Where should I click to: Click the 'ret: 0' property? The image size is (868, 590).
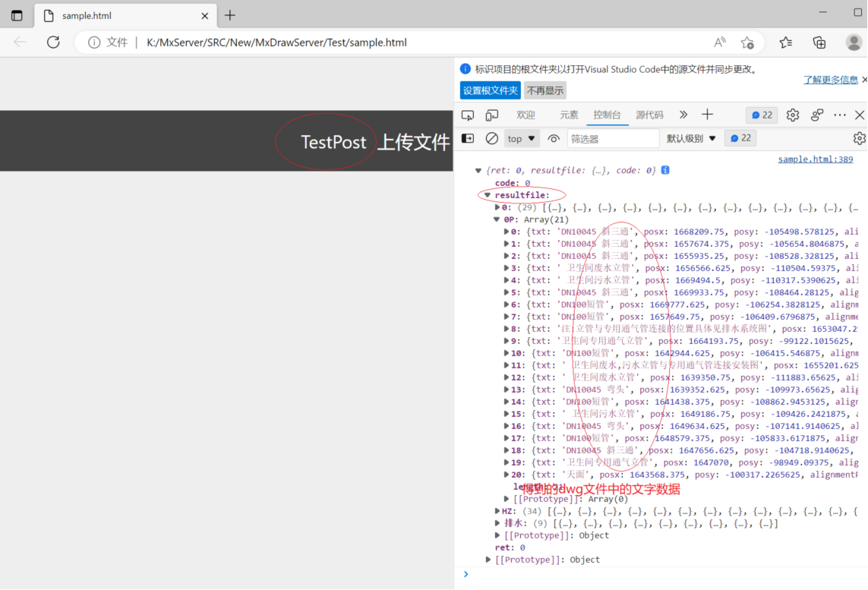click(x=510, y=547)
